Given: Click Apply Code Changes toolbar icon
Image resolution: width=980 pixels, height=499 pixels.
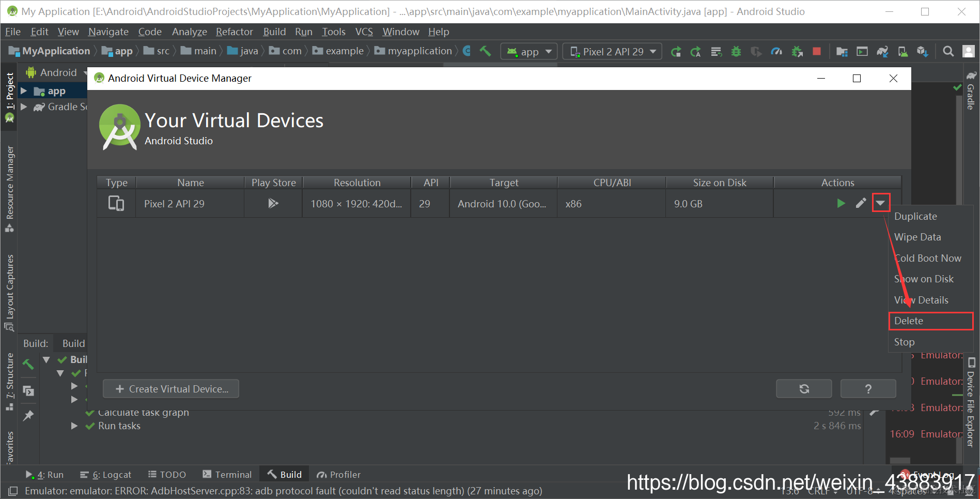Looking at the screenshot, I should coord(696,51).
